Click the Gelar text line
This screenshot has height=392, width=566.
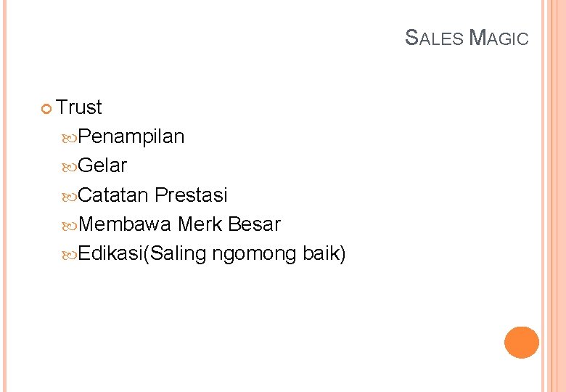[102, 166]
